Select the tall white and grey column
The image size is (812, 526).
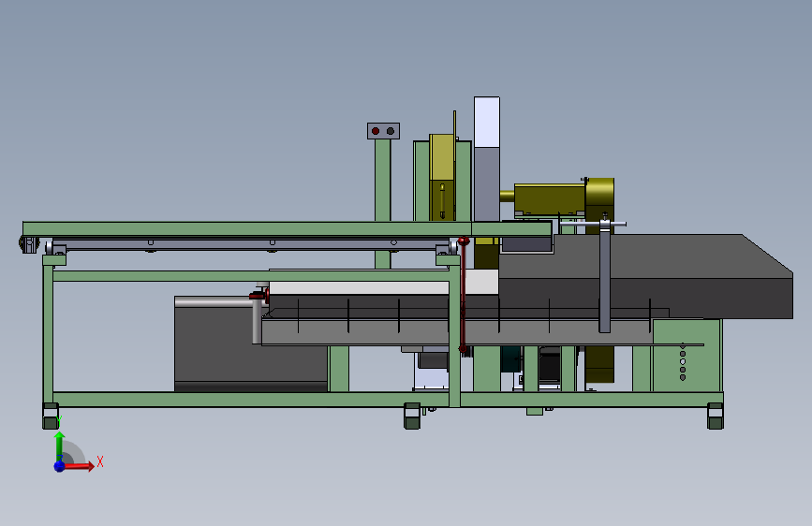point(487,159)
